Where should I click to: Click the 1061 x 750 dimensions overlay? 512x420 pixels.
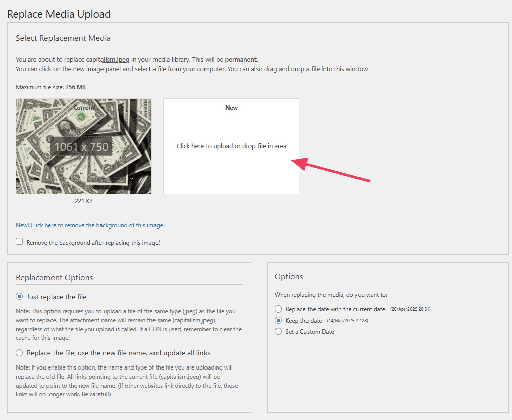pos(81,147)
